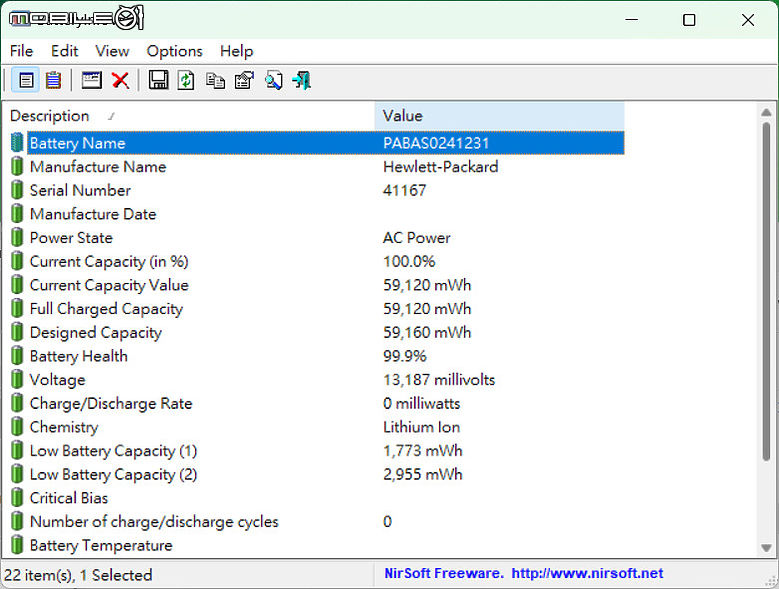Image resolution: width=779 pixels, height=589 pixels.
Task: Click battery icon beside Battery Health
Action: tap(17, 356)
